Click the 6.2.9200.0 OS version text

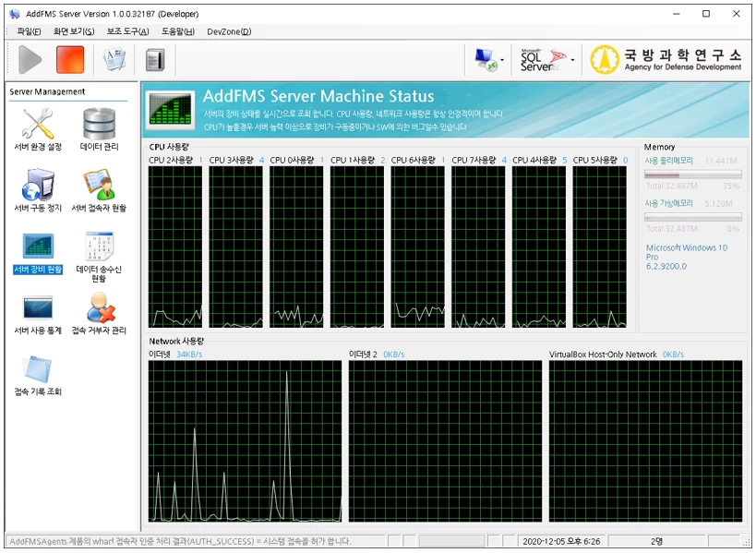[x=666, y=266]
